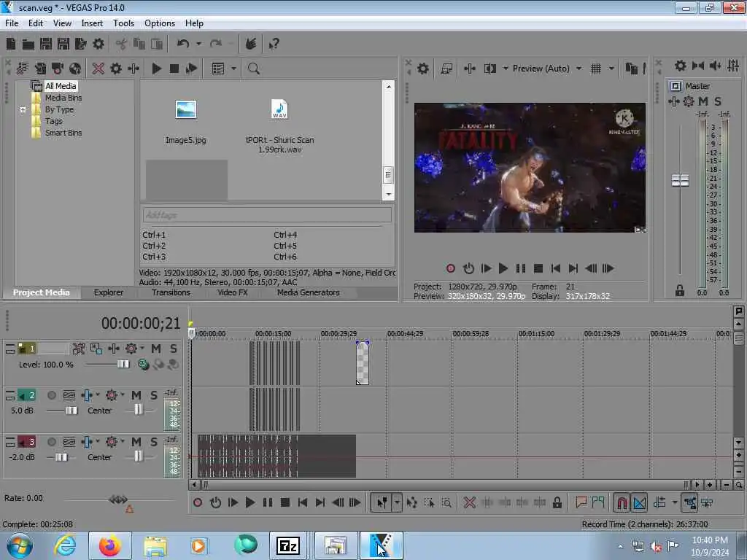The width and height of the screenshot is (747, 560).
Task: Click the Master bus lock fader channels icon
Action: tap(680, 290)
